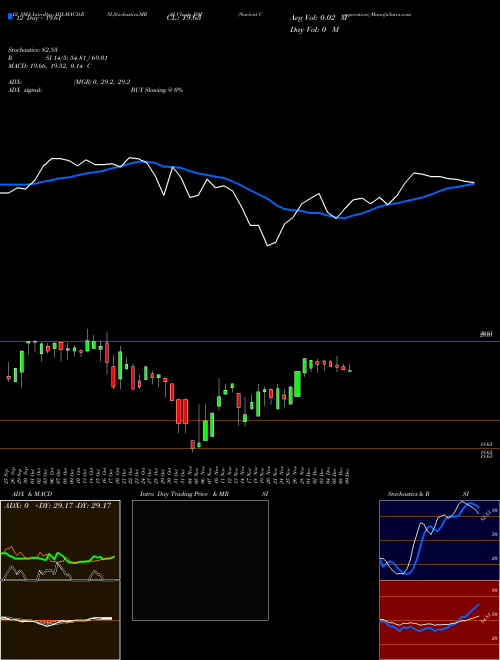The height and width of the screenshot is (660, 500).
Task: Select the "BUY Slowing @ 0%" signal text
Action: click(157, 90)
